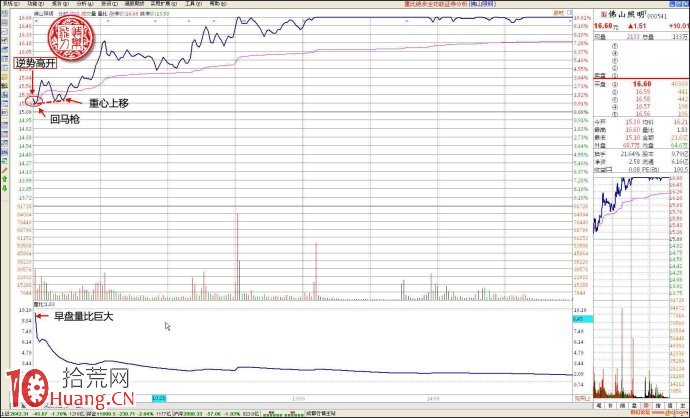Click the buy-three price 16.58 row
The width and height of the screenshot is (690, 418).
[641, 99]
